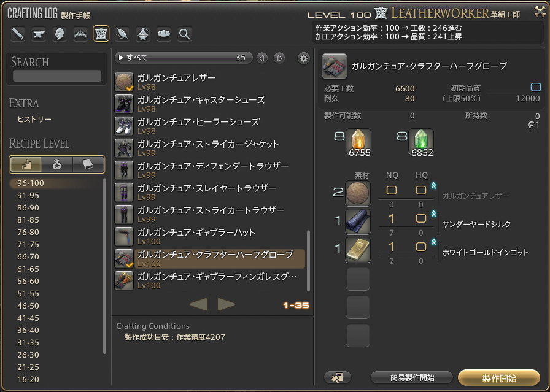The image size is (550, 392).
Task: Toggle NQ count for ホワイトゴールドインゴット
Action: click(x=392, y=247)
